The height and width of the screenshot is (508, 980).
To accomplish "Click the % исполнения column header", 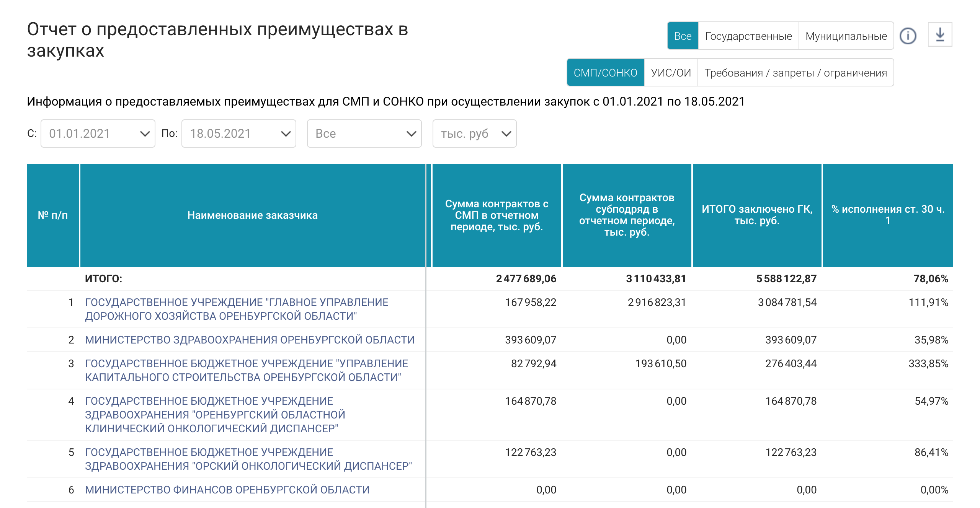I will click(x=887, y=215).
